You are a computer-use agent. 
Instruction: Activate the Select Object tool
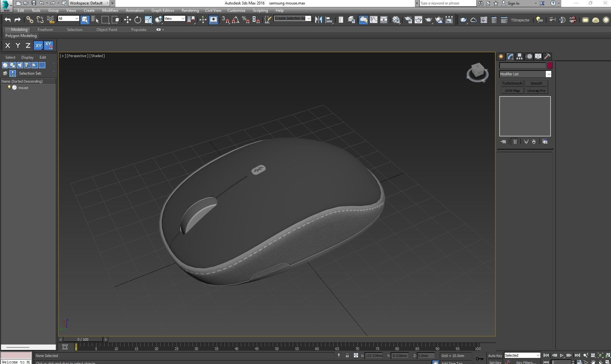pos(85,20)
